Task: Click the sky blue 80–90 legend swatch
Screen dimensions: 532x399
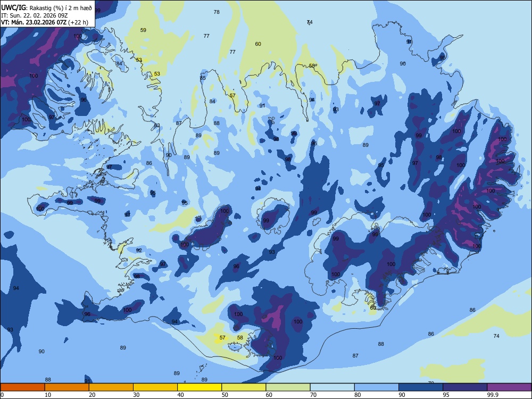Action: tap(377, 387)
